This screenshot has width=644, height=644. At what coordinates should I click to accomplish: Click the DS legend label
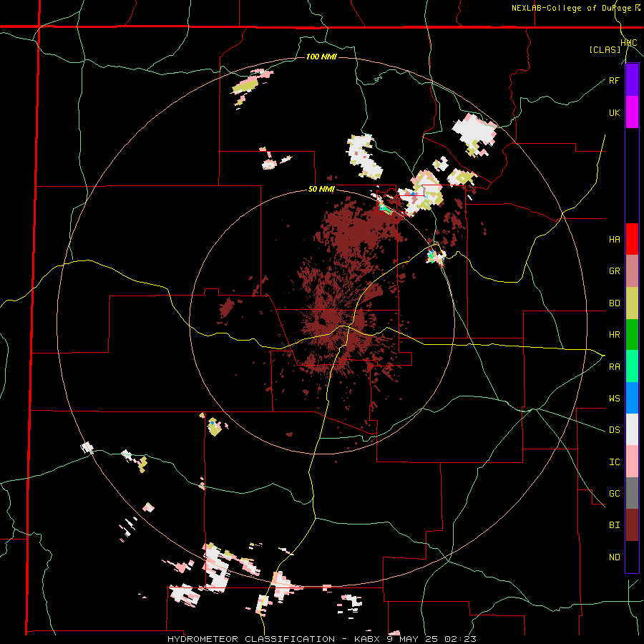[614, 430]
